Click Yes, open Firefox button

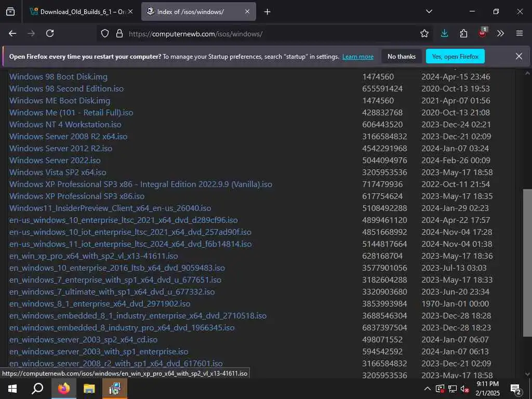pos(455,56)
